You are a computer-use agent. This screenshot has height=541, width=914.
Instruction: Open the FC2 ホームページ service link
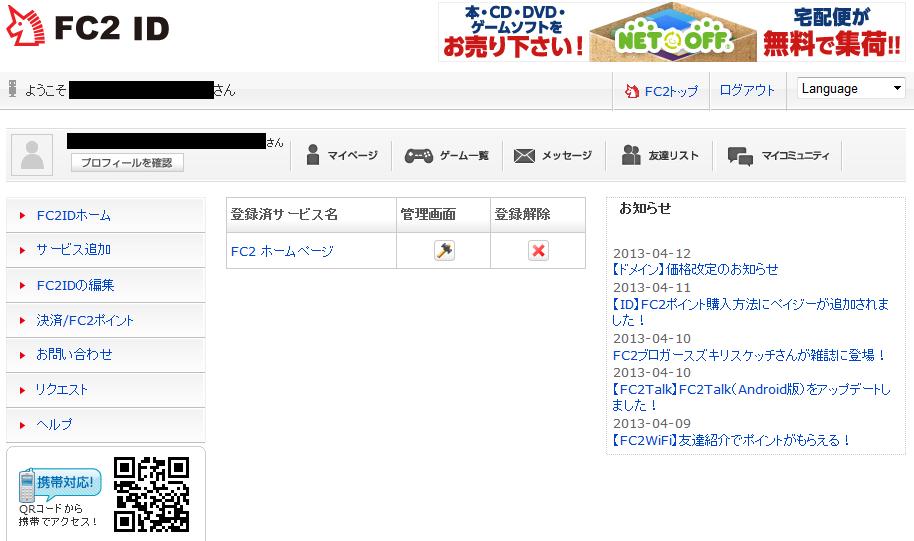tap(282, 251)
